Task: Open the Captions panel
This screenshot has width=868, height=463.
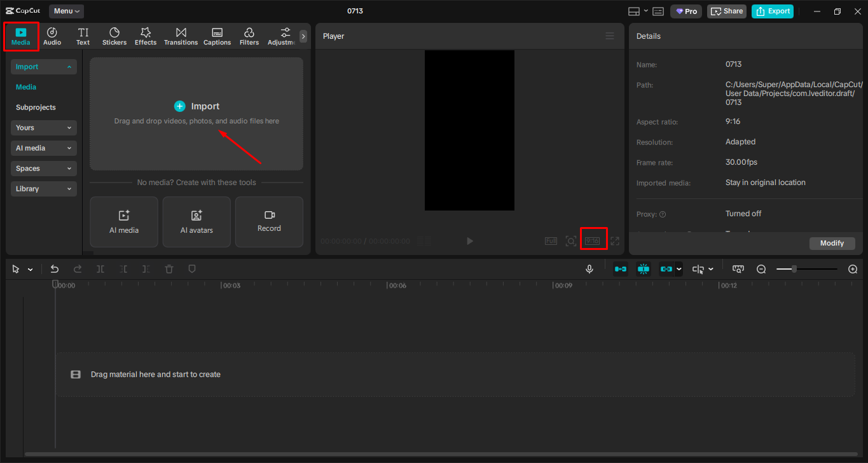Action: (x=217, y=36)
